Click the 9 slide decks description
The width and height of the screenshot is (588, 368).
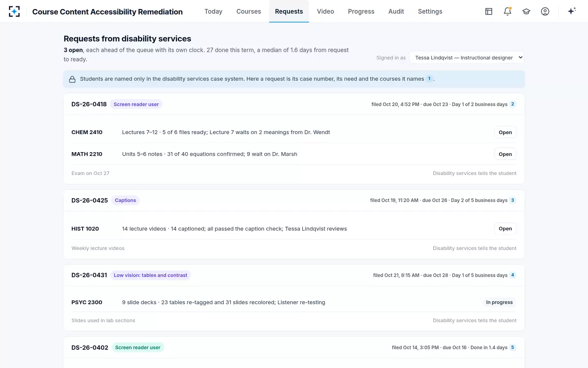point(224,302)
